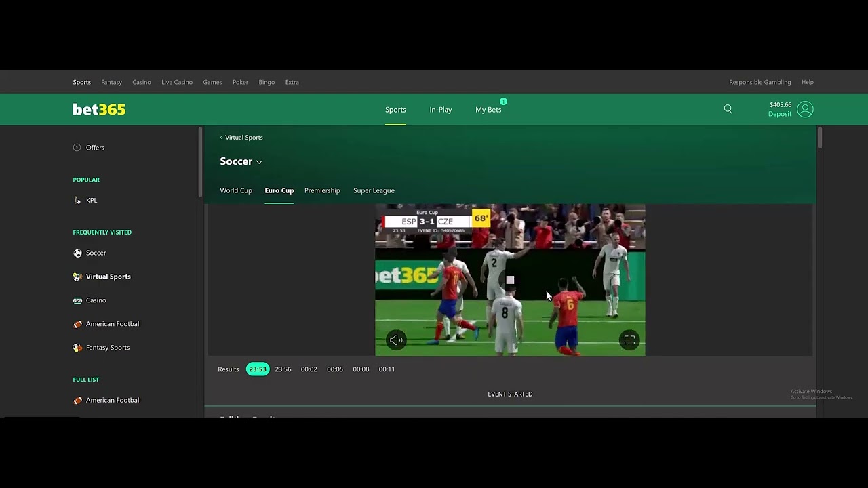Click the Soccer ball icon in sidebar
868x488 pixels.
pos(77,253)
